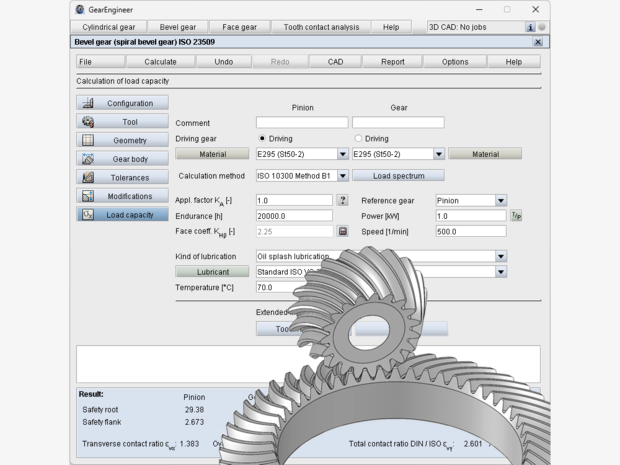Expand the Reference gear dropdown
The height and width of the screenshot is (465, 620).
pos(500,201)
